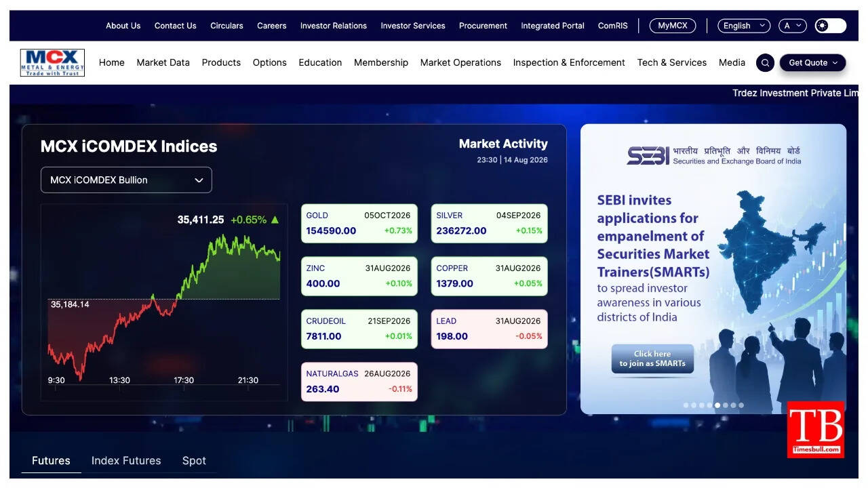Open the Inspection & Enforcement menu
This screenshot has width=868, height=488.
click(x=569, y=62)
